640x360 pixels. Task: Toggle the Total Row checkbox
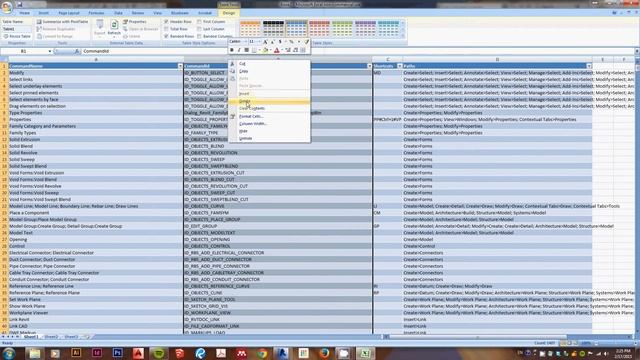[x=166, y=29]
